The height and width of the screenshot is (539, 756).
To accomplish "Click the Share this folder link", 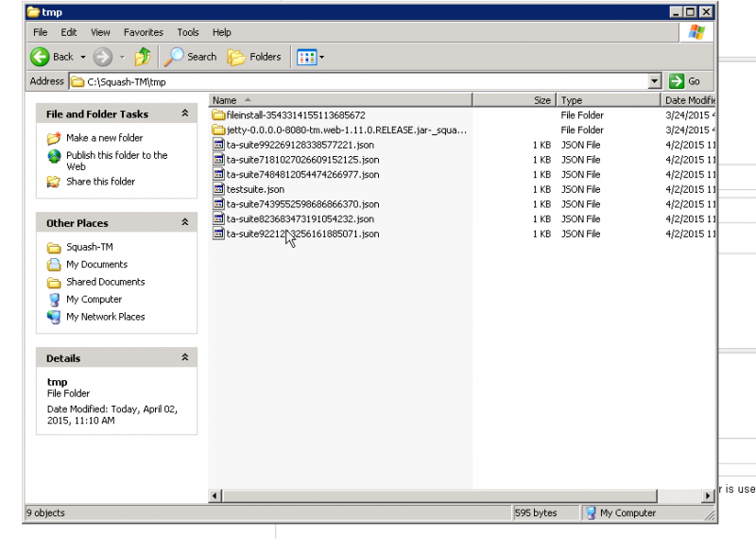I will 100,182.
